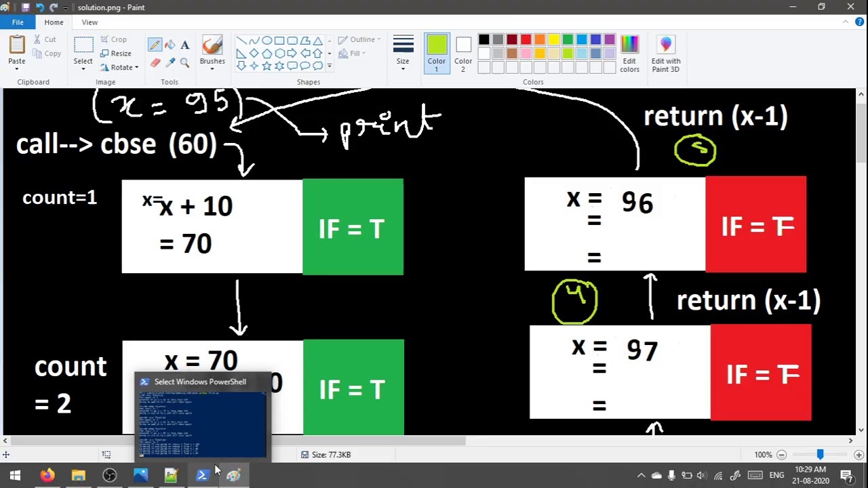Click the Resize tool
Screen dimensions: 868x488
(115, 54)
